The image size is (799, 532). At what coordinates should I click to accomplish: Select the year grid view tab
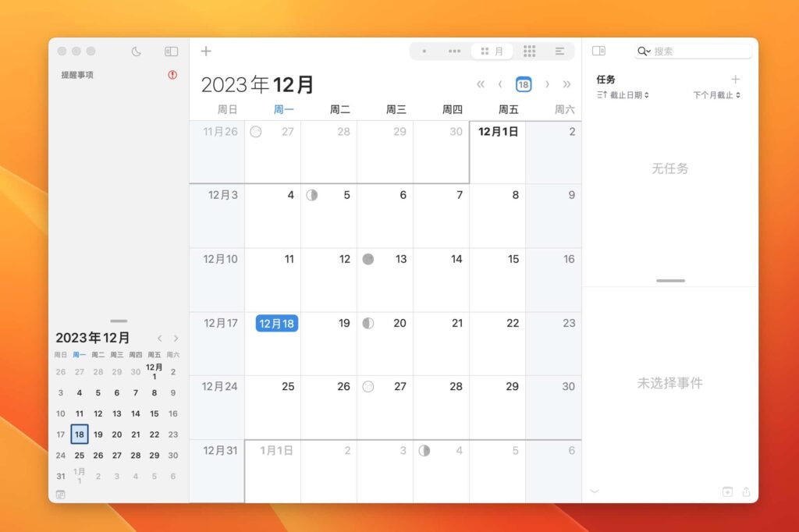[530, 51]
